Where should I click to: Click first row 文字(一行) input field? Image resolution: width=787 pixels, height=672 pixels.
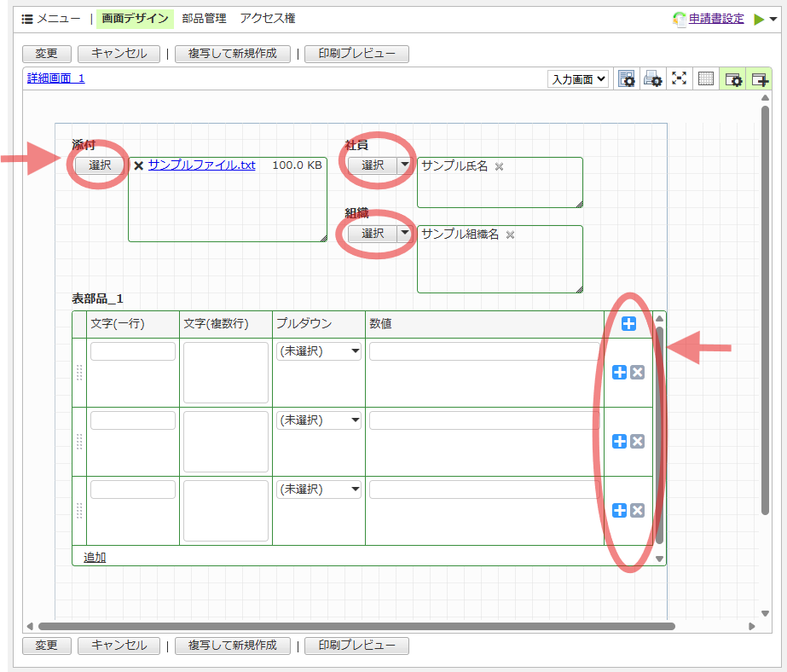tap(133, 351)
